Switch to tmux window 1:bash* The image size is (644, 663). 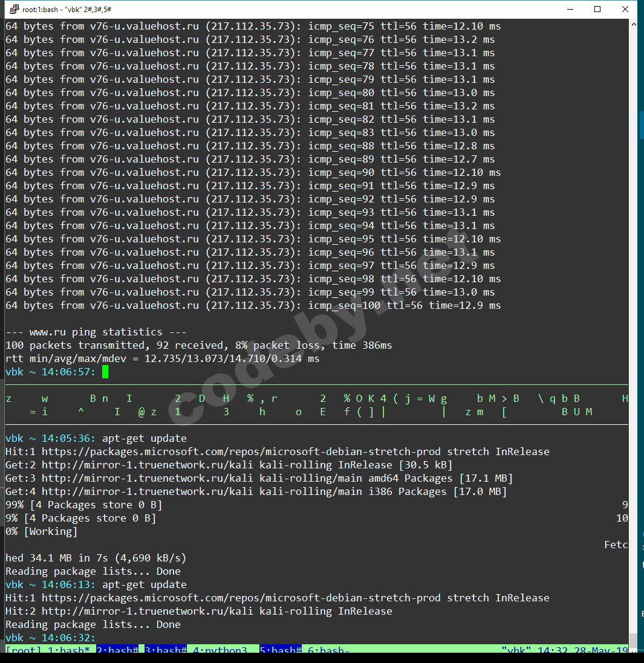[x=68, y=650]
